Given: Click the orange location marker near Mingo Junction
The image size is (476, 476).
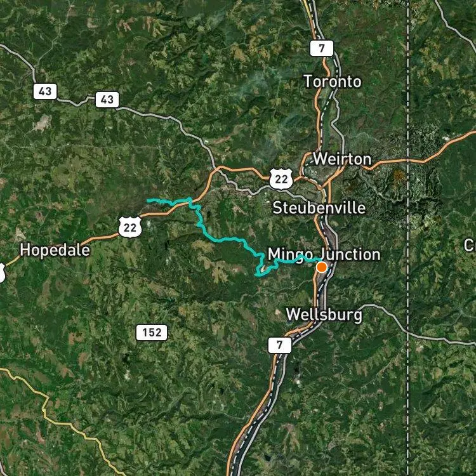Looking at the screenshot, I should pyautogui.click(x=322, y=267).
